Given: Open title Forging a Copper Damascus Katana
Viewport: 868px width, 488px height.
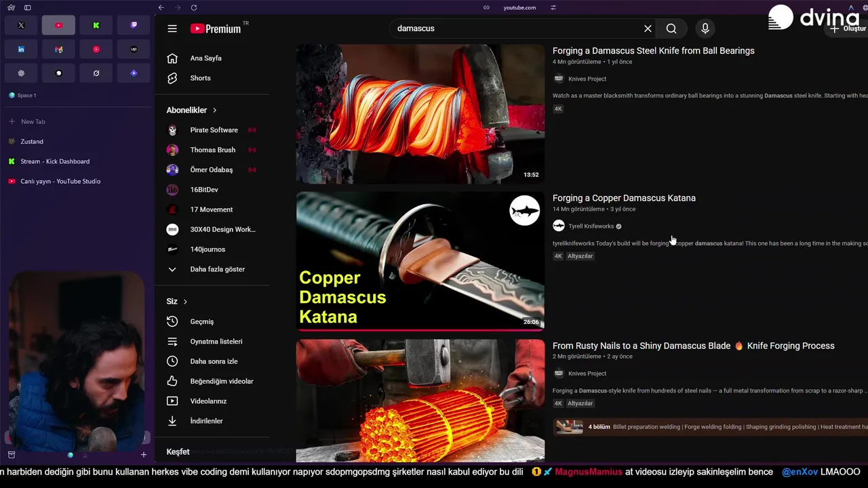Looking at the screenshot, I should click(x=624, y=198).
